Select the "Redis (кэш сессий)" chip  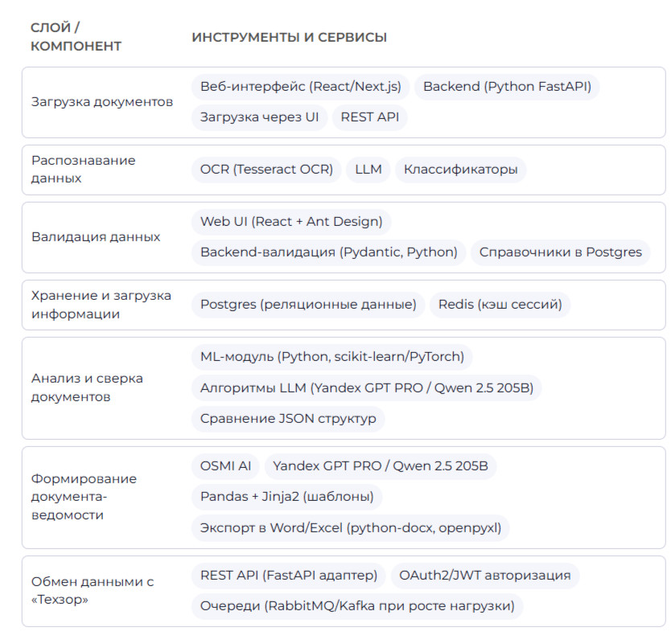coord(500,305)
